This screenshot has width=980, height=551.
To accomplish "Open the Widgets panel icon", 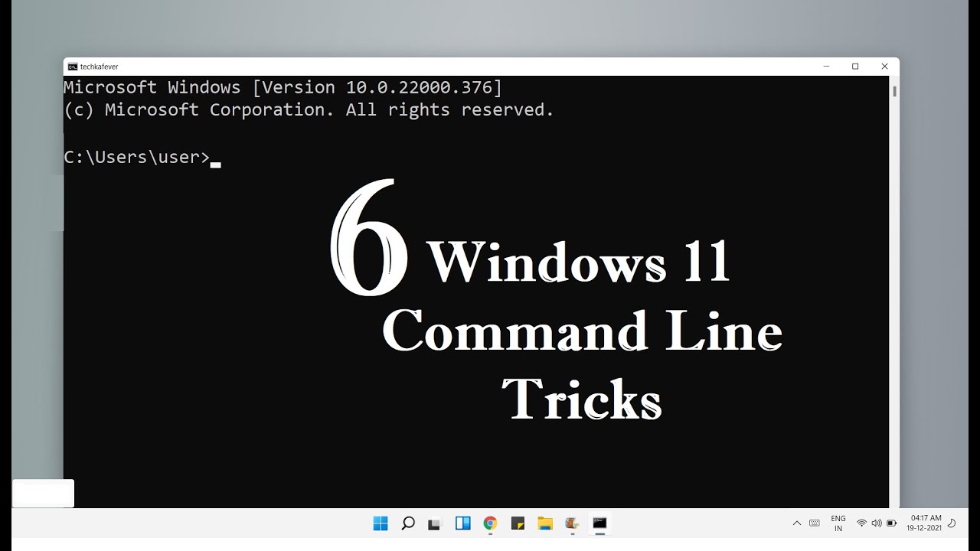I will pos(462,523).
